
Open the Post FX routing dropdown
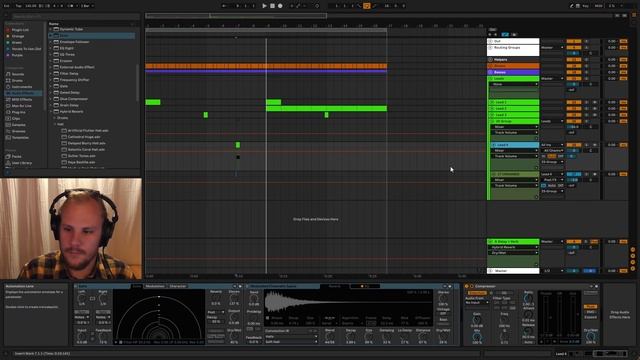[x=552, y=180]
